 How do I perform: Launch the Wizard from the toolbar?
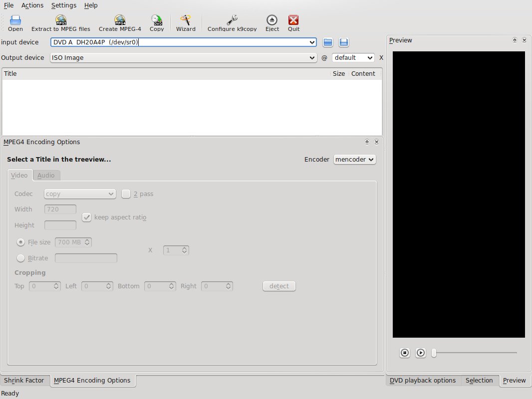186,23
